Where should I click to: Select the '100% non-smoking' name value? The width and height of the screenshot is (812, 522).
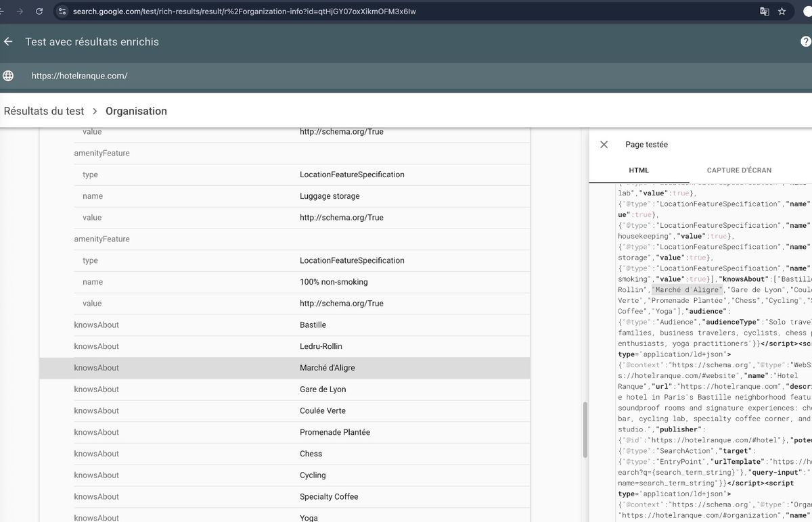334,282
